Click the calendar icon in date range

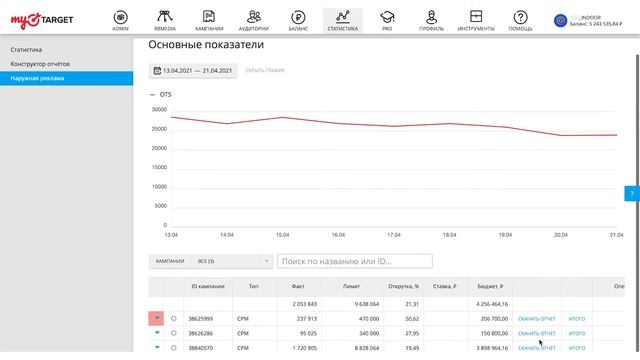point(157,71)
